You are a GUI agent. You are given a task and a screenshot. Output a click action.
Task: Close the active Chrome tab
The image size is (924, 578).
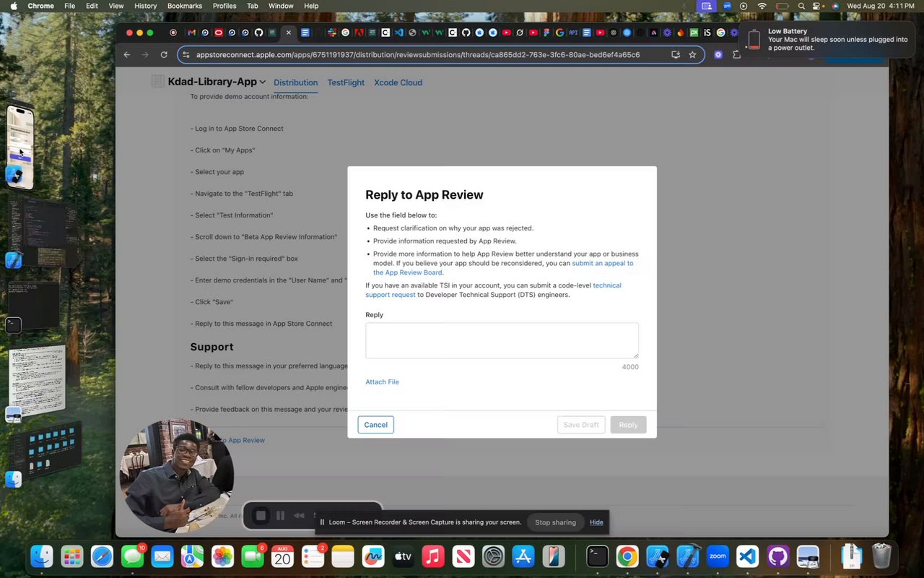[x=288, y=33]
